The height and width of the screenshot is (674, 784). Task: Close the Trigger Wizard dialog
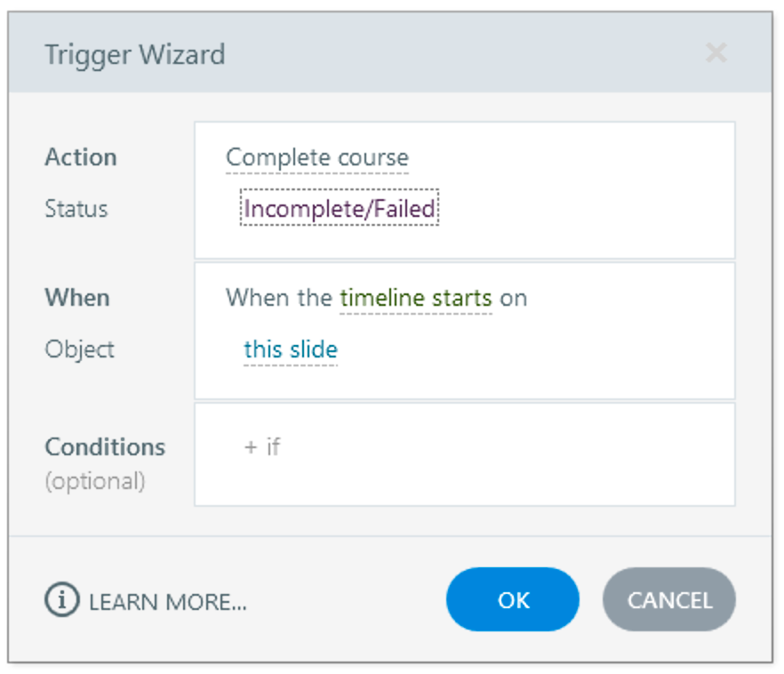point(716,53)
